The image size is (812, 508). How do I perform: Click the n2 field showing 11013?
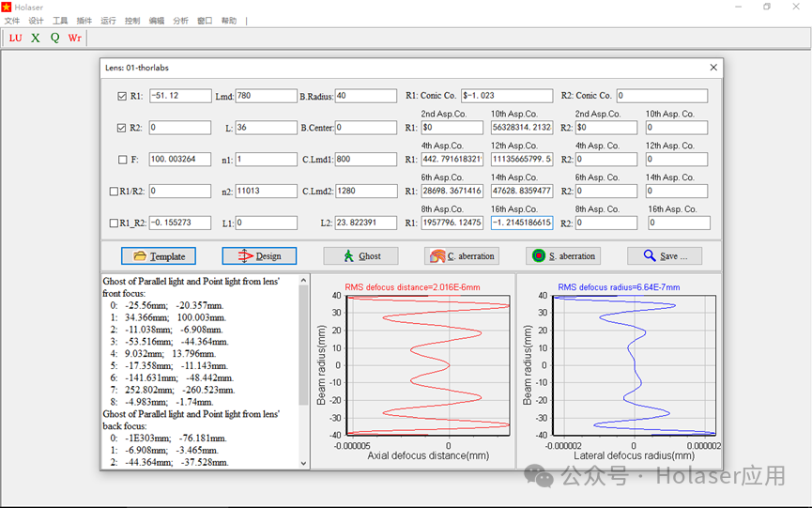click(x=267, y=191)
